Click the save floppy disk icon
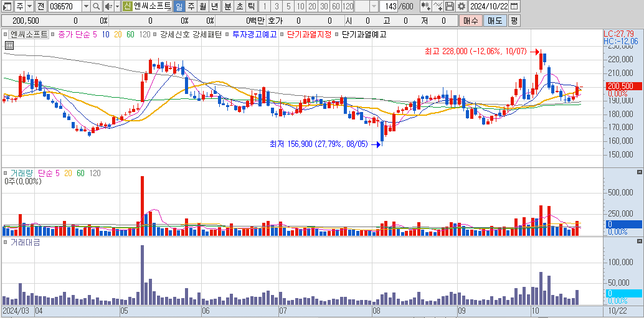The image size is (644, 318). [x=450, y=6]
